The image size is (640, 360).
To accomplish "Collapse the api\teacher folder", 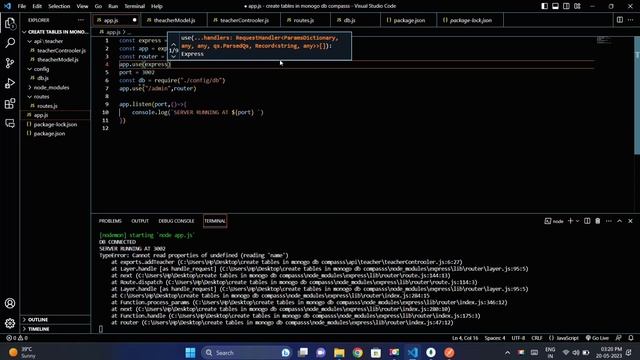I will (x=48, y=41).
